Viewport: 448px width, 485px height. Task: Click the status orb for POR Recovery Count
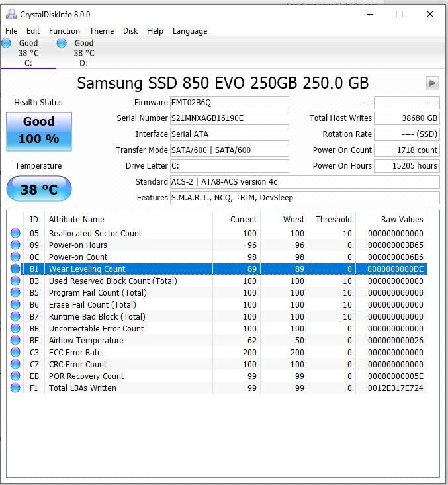pyautogui.click(x=15, y=376)
